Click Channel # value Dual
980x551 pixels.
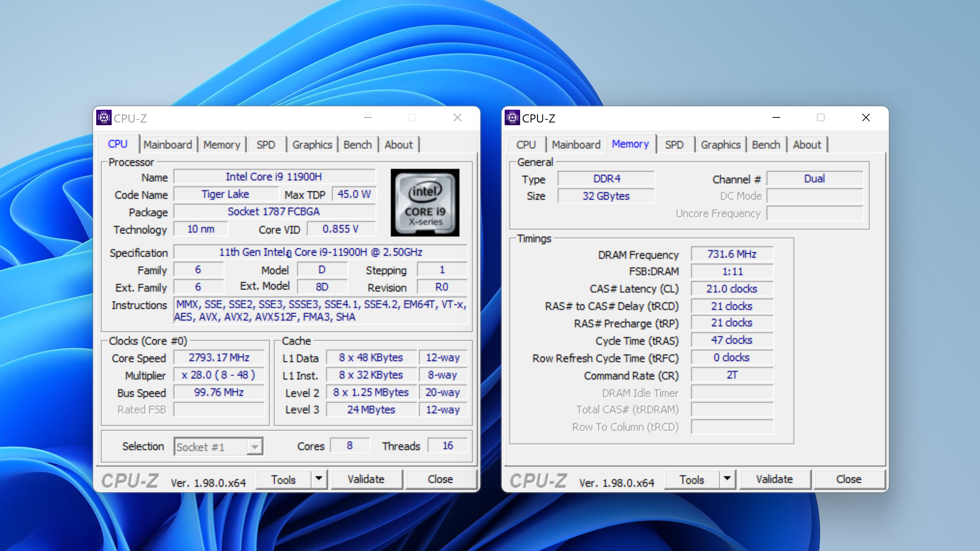815,179
